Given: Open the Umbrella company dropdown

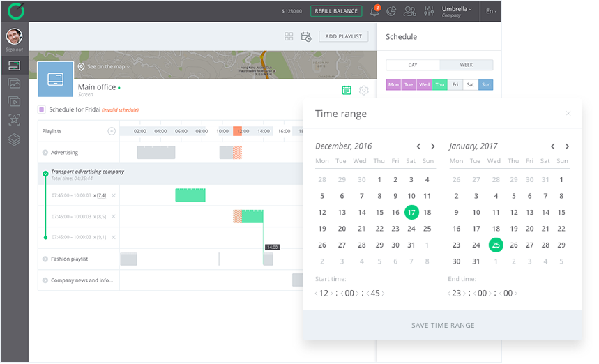Looking at the screenshot, I should (457, 11).
